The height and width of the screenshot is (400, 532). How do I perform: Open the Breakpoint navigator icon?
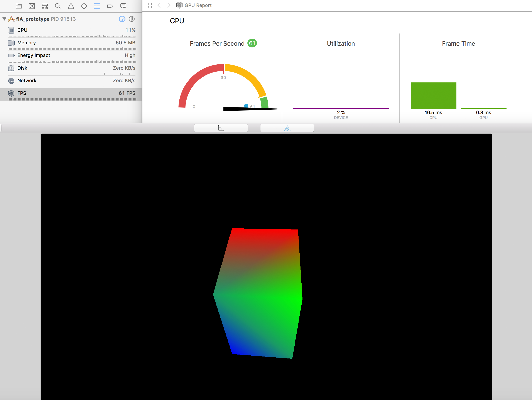pos(110,6)
